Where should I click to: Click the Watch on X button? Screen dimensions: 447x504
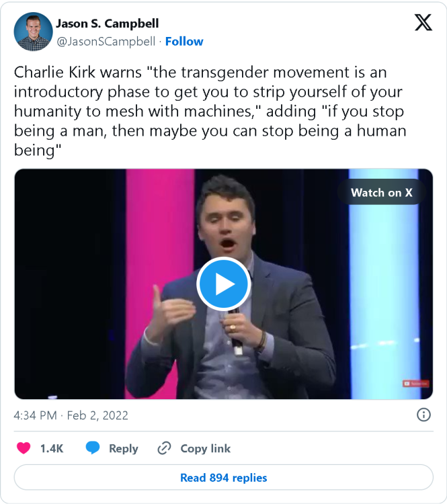(381, 192)
